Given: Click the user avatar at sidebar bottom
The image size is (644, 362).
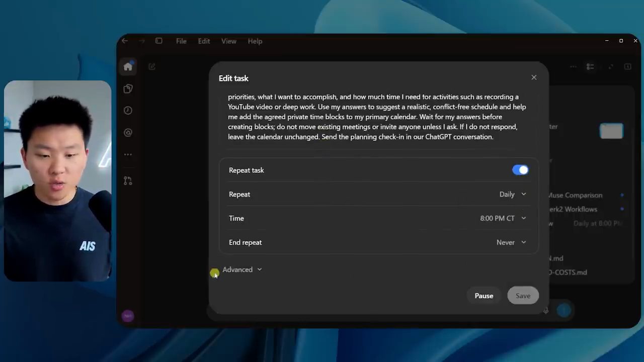Looking at the screenshot, I should tap(128, 316).
